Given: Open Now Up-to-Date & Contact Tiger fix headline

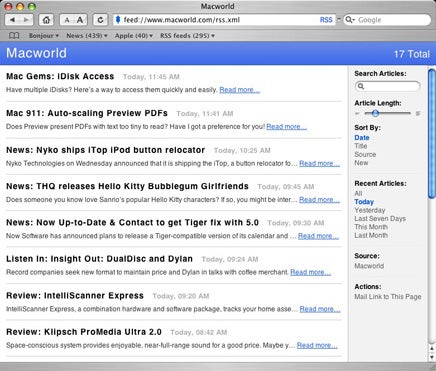Looking at the screenshot, I should point(132,222).
